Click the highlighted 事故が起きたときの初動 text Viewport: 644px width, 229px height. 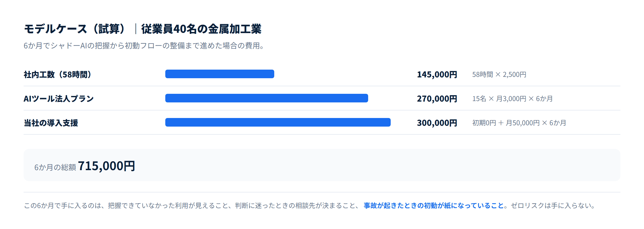tap(434, 206)
